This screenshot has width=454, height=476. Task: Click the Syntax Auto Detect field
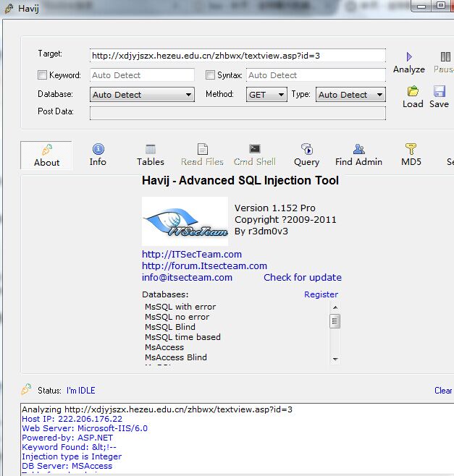[316, 75]
